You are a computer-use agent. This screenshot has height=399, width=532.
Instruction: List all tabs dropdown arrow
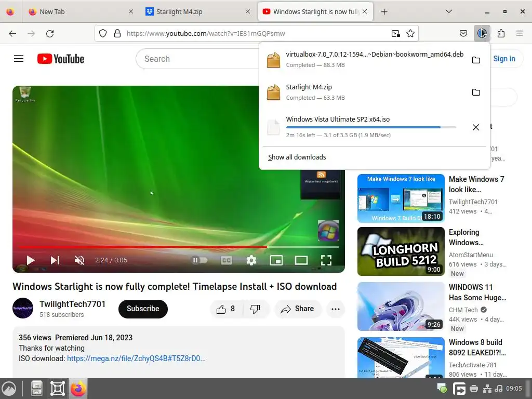coord(448,11)
